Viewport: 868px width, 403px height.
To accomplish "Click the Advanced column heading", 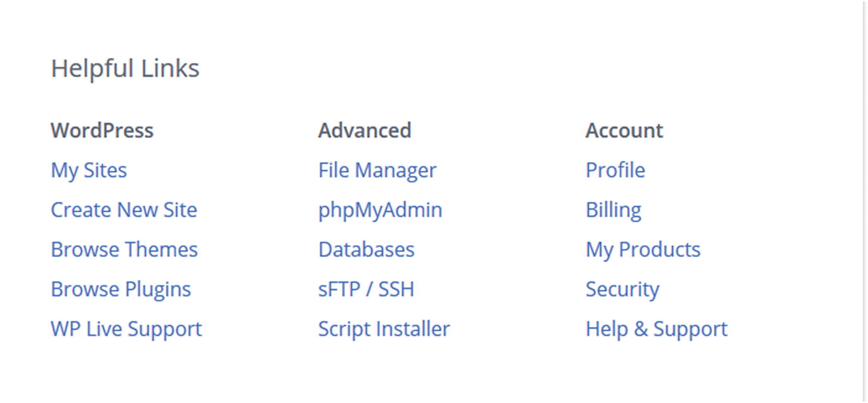I will click(x=364, y=131).
